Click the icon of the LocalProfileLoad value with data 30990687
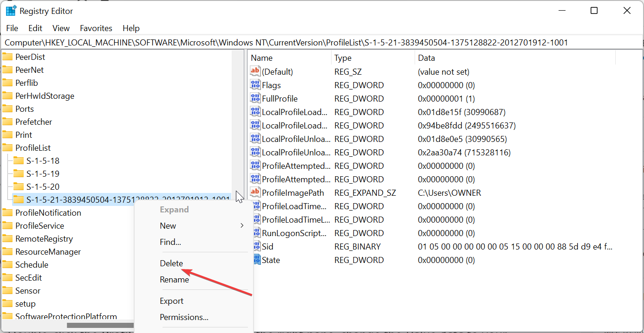The height and width of the screenshot is (333, 644). pyautogui.click(x=255, y=112)
